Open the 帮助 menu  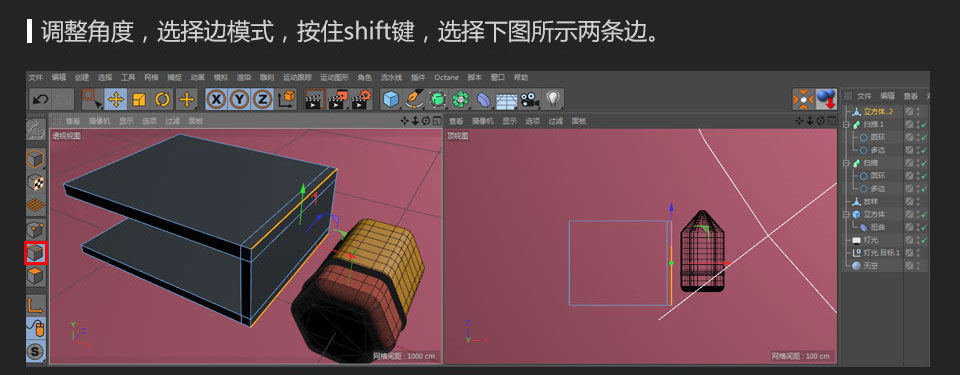tap(520, 78)
